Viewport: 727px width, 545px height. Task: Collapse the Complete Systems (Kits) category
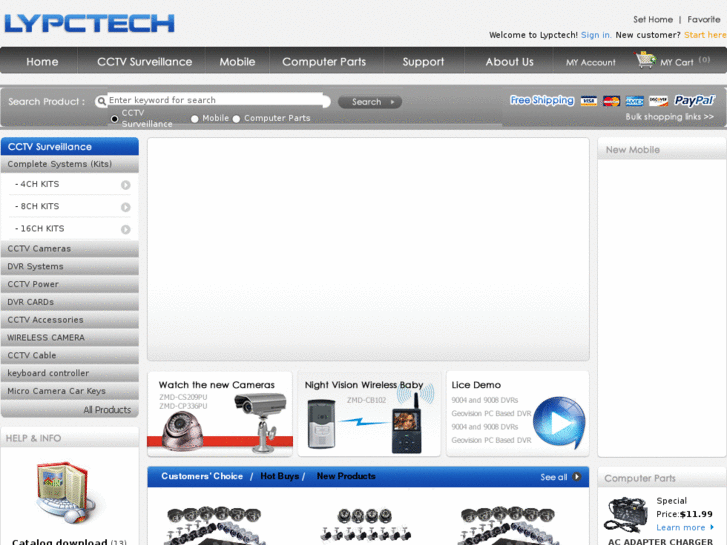pyautogui.click(x=70, y=164)
